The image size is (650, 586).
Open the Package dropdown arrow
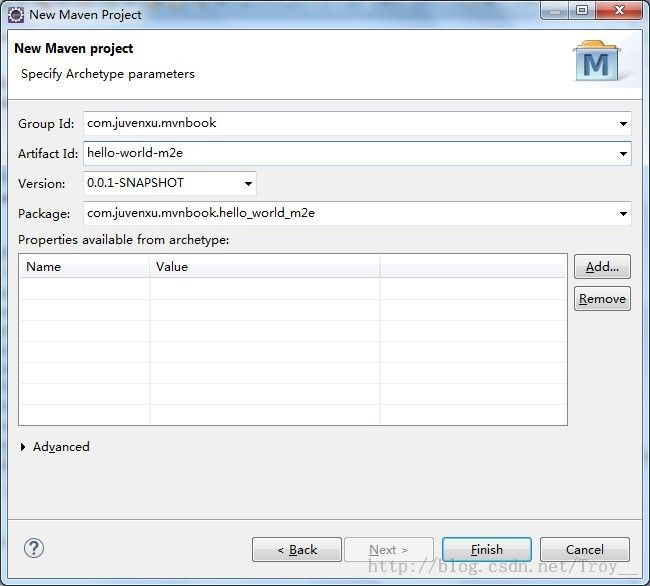click(623, 214)
